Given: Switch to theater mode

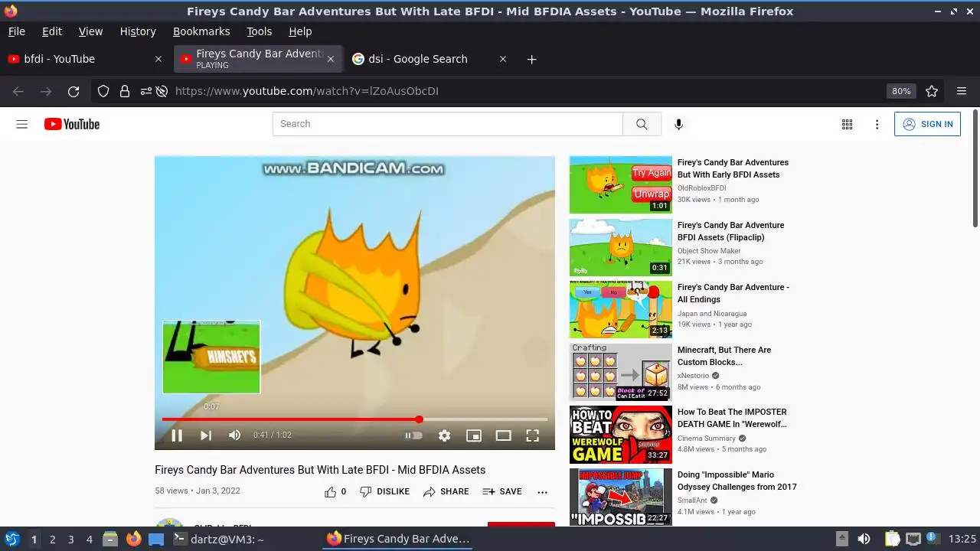Looking at the screenshot, I should coord(503,435).
